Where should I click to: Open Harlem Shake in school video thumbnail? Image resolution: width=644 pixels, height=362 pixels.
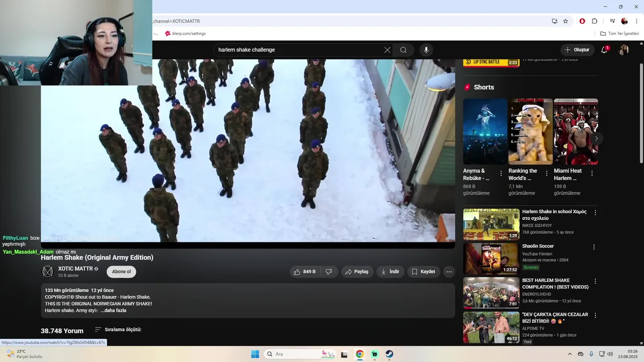[x=491, y=224]
